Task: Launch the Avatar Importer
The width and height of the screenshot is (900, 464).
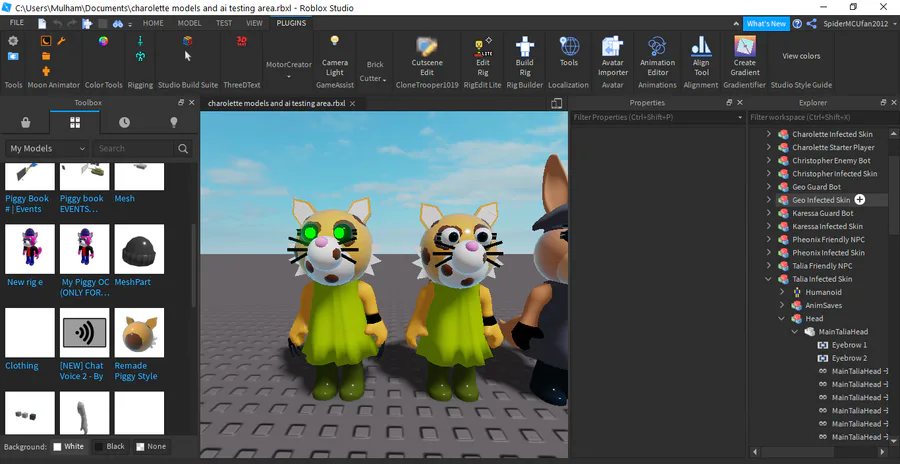Action: pos(612,55)
